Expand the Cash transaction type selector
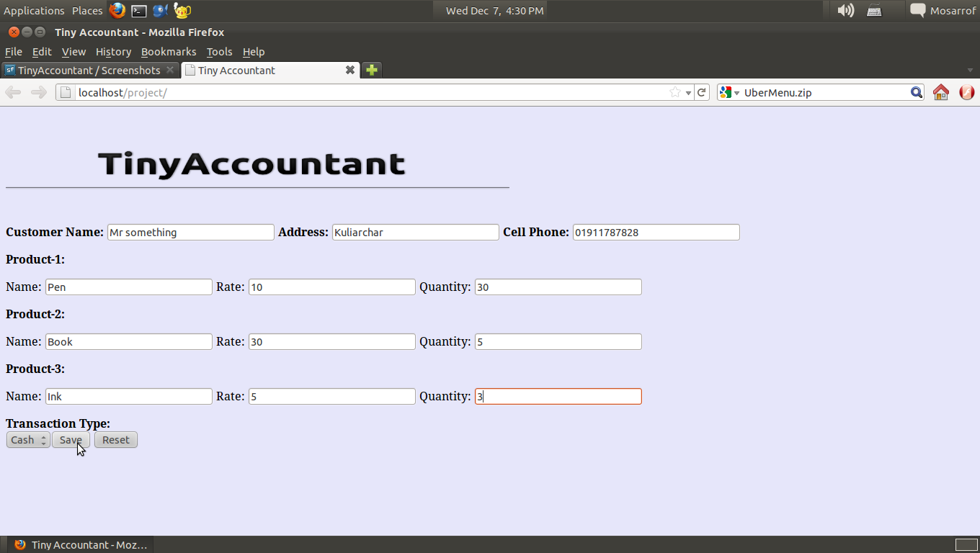 [27, 439]
